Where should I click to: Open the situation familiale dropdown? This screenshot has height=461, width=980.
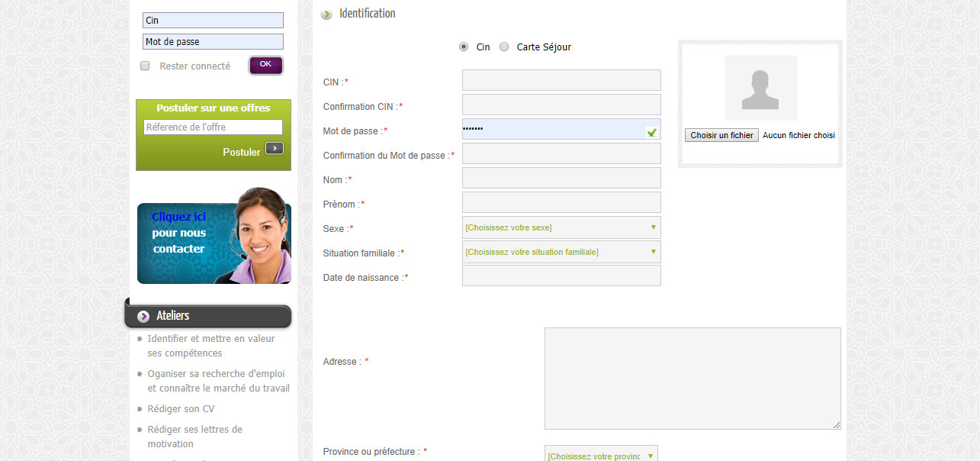(x=561, y=251)
